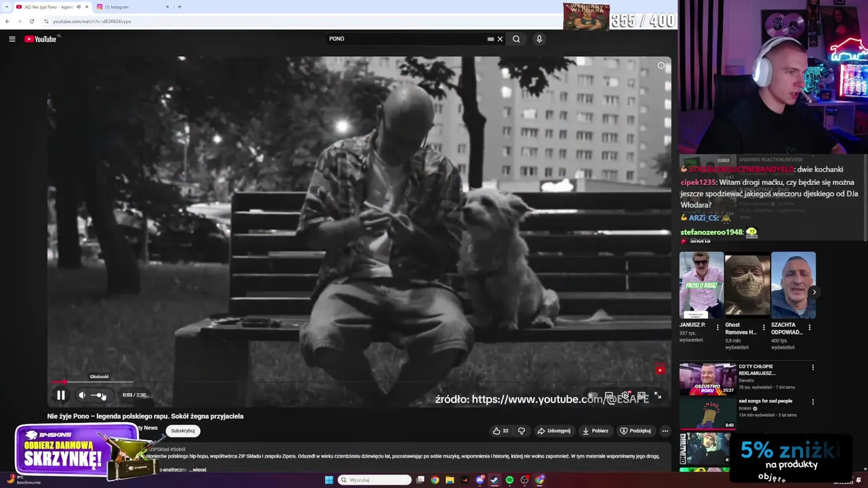
Task: Close the Nie żyje Pono tab
Action: coord(87,7)
